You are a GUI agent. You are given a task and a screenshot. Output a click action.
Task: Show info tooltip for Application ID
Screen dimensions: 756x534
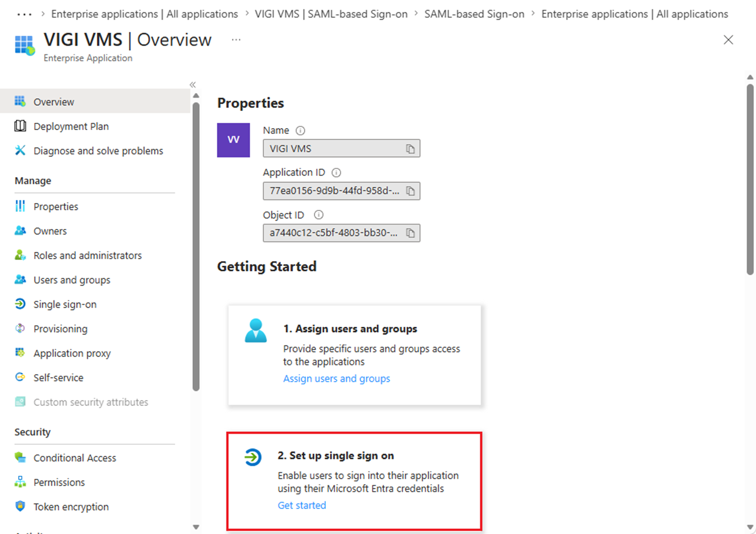click(x=336, y=173)
